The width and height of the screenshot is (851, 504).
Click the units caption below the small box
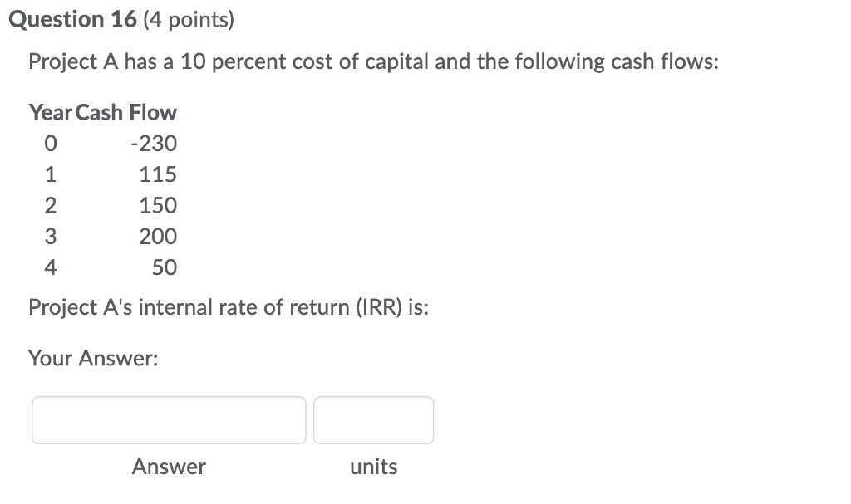point(373,467)
